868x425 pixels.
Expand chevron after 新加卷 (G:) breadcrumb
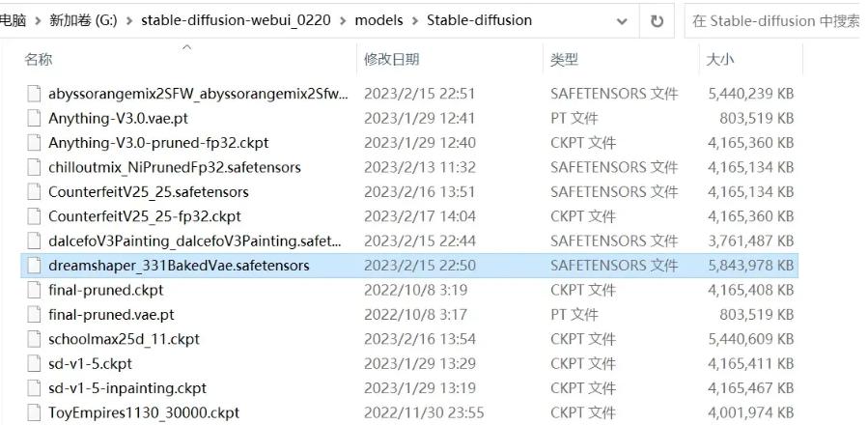coord(129,21)
